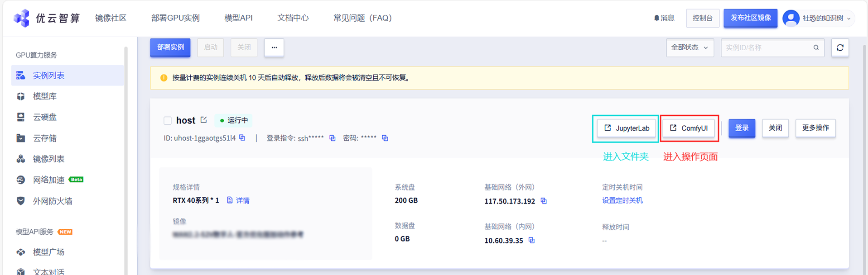Click the 部署实例 button

[x=170, y=47]
